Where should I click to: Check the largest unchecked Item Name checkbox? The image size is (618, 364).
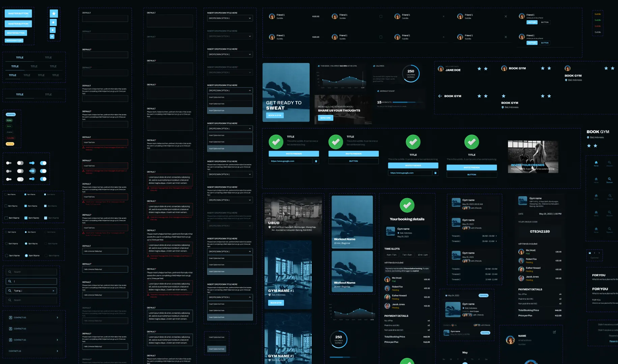pos(6,218)
